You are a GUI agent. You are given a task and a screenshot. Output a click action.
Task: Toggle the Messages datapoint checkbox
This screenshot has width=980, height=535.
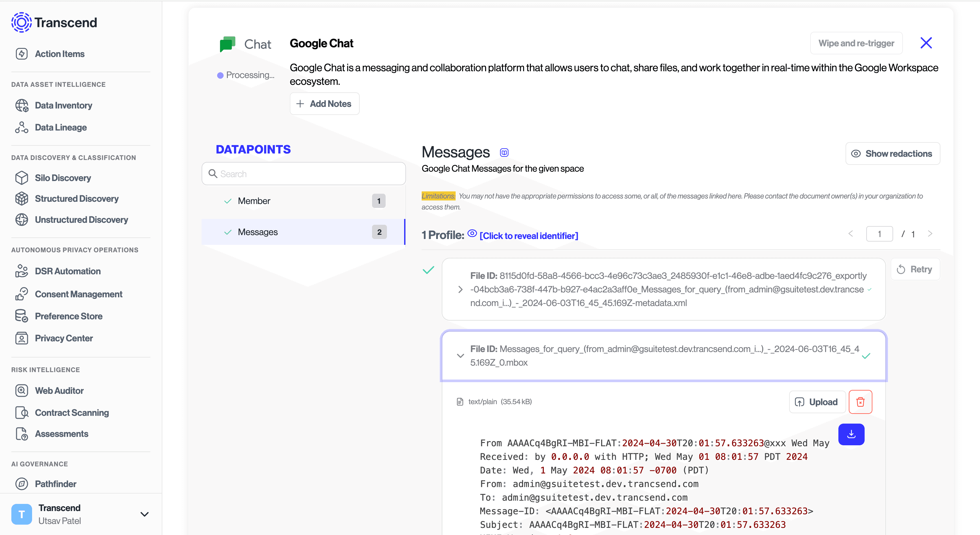click(228, 232)
